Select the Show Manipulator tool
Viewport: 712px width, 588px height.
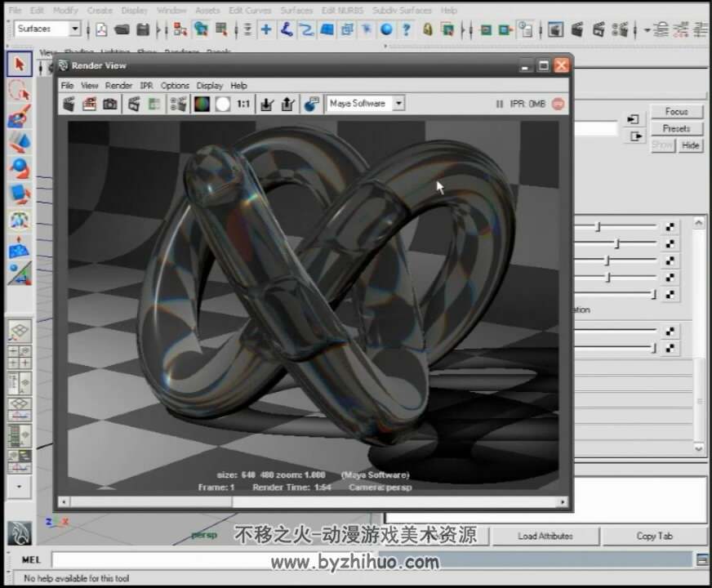click(20, 274)
